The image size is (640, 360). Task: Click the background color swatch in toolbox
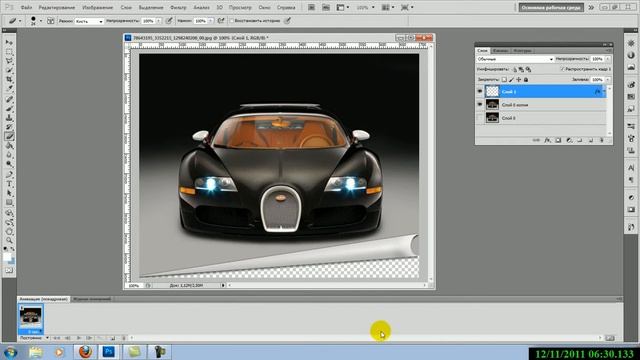click(x=12, y=261)
